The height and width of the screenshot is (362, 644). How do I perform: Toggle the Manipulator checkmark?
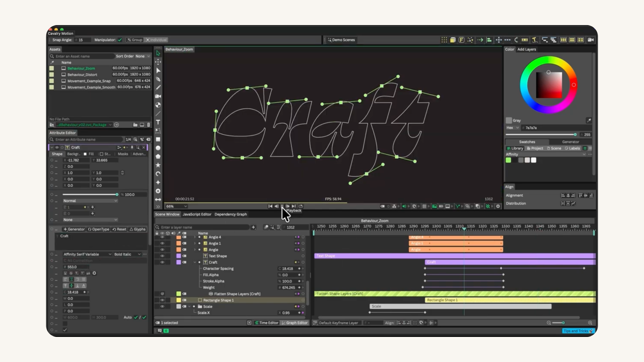120,40
